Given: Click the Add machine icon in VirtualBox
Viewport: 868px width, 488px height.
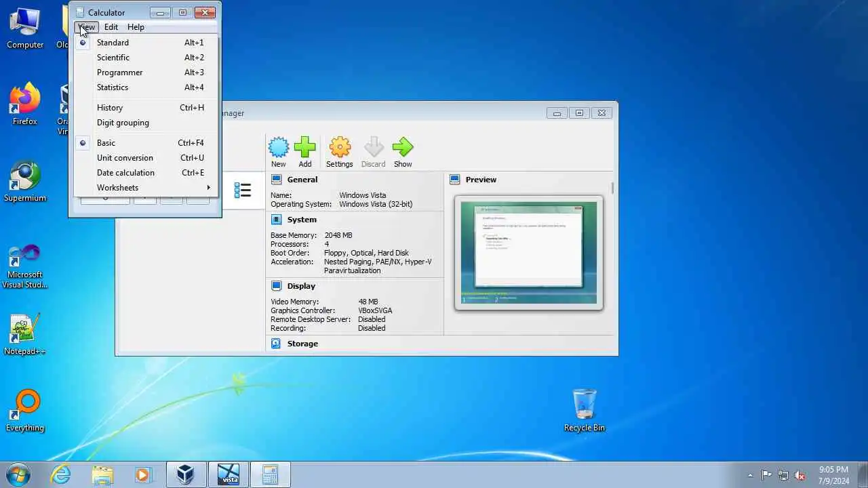Looking at the screenshot, I should (x=305, y=152).
